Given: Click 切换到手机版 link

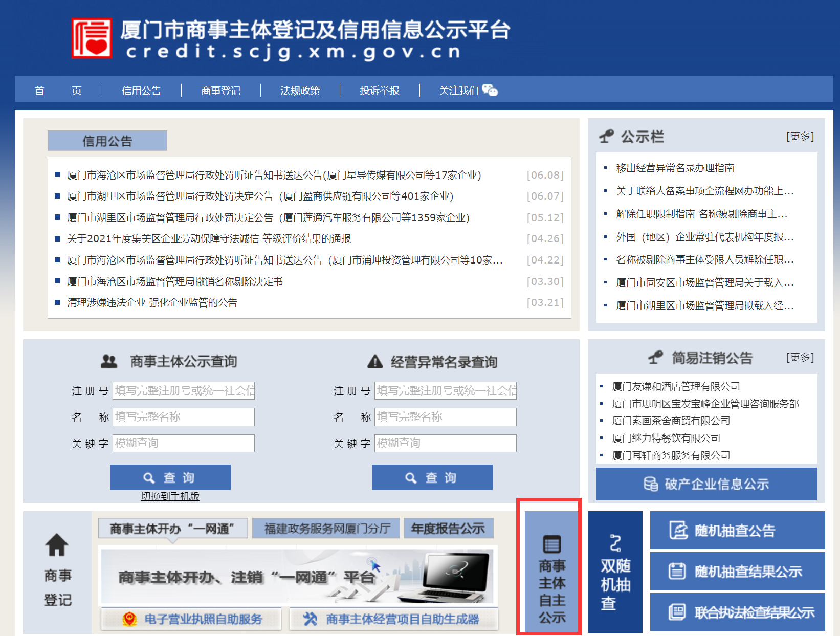Looking at the screenshot, I should click(x=170, y=496).
